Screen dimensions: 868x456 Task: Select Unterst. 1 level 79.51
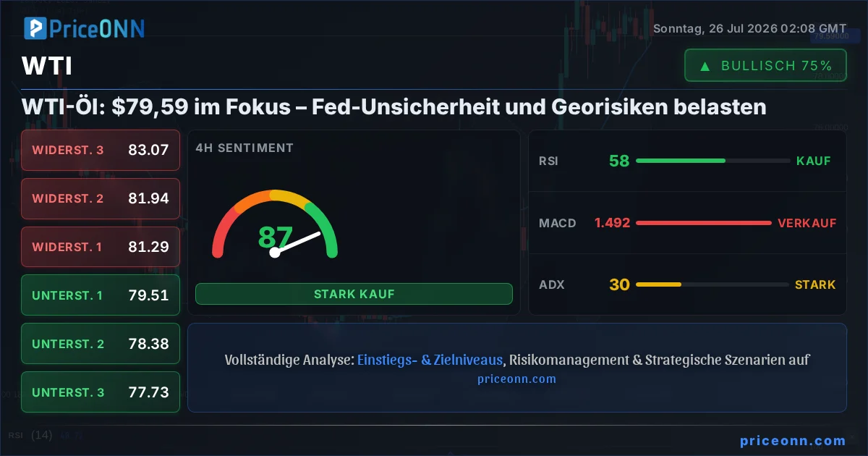click(101, 295)
